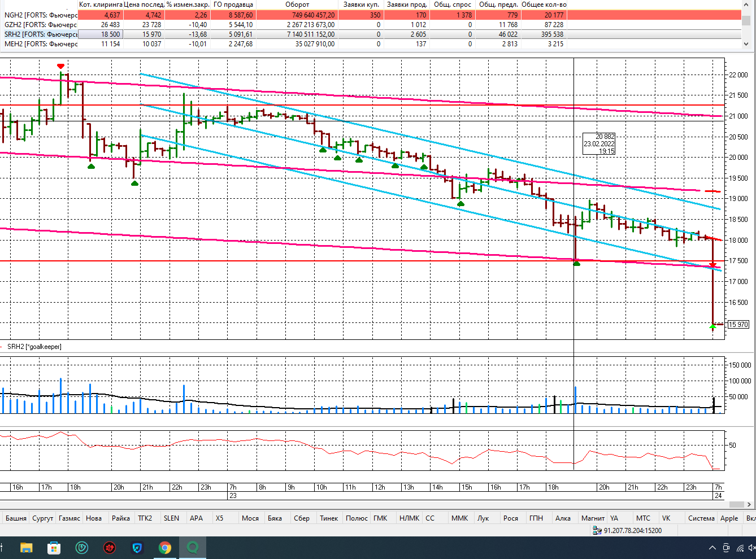Switch to the Сбер tab
This screenshot has height=559, width=756.
click(302, 518)
